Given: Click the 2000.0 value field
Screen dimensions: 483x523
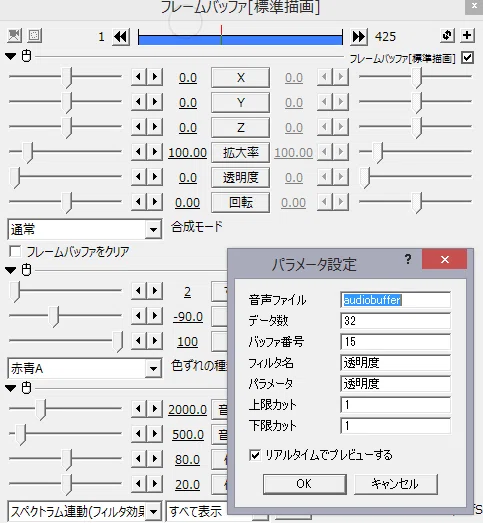Looking at the screenshot, I should click(187, 410).
